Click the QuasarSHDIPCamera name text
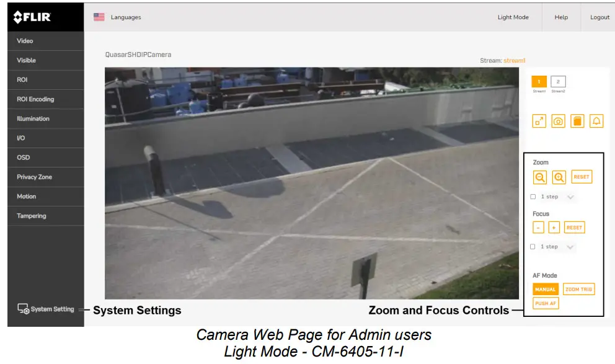 [x=138, y=55]
